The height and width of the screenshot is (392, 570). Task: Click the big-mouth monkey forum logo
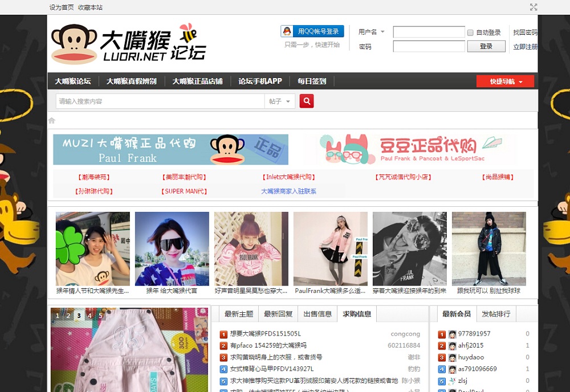(x=129, y=44)
